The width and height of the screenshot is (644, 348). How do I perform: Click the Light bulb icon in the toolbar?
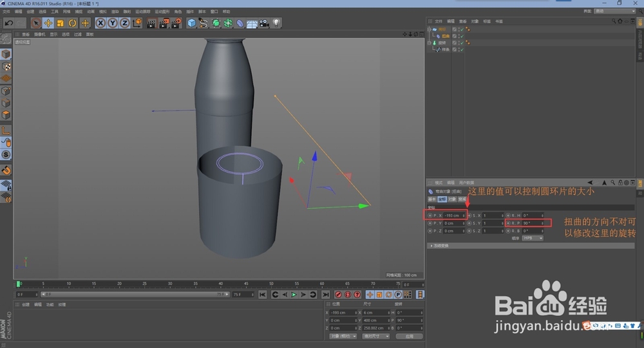(x=276, y=23)
